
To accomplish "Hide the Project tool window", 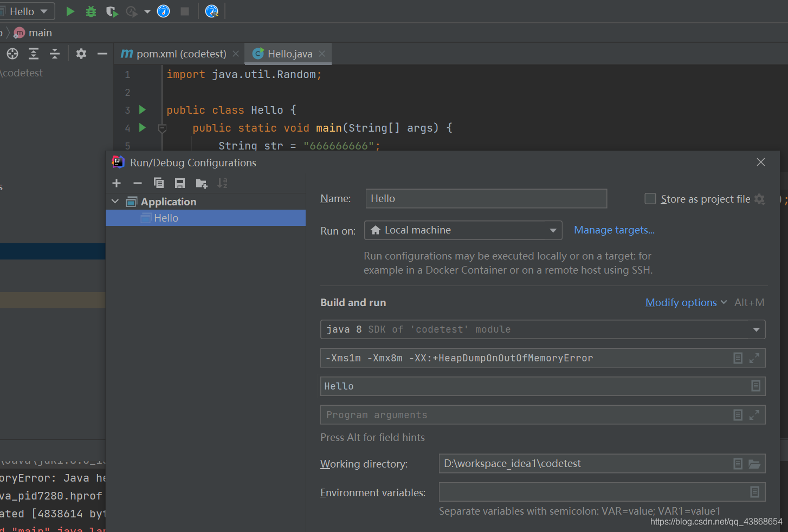I will (x=102, y=54).
